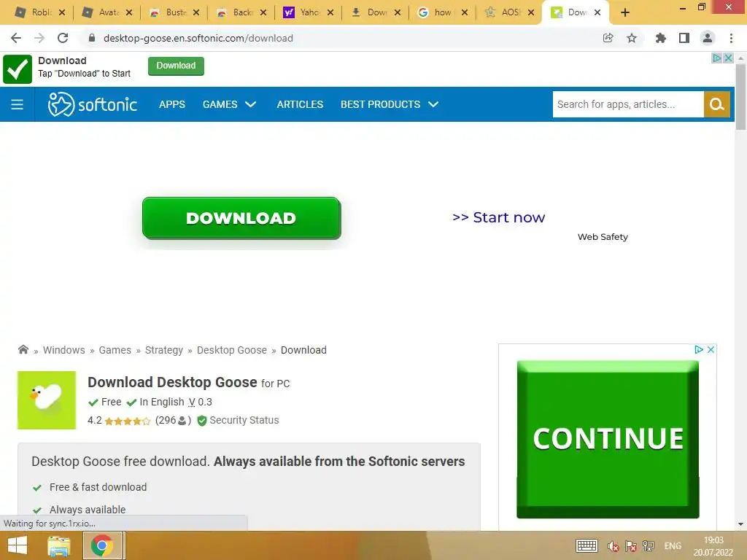747x560 pixels.
Task: Click the page vertical scrollbar thumb
Action: 740,97
